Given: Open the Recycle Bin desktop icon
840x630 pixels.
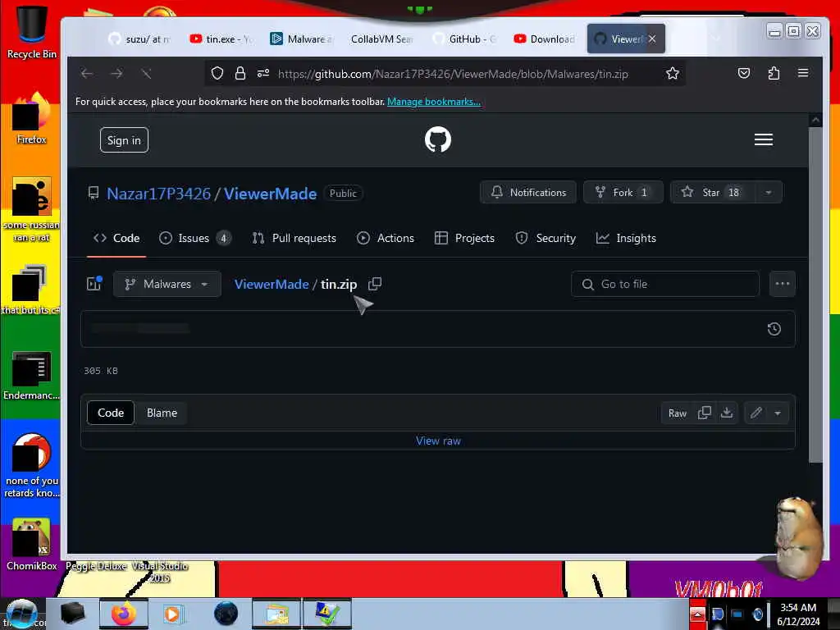Looking at the screenshot, I should coord(32,31).
